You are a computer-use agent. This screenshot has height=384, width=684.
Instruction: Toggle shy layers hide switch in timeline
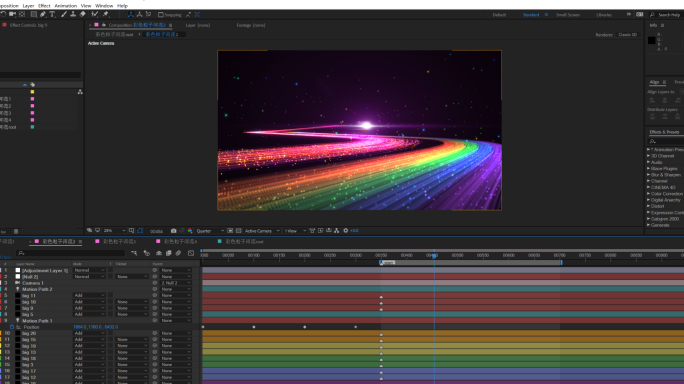point(159,253)
